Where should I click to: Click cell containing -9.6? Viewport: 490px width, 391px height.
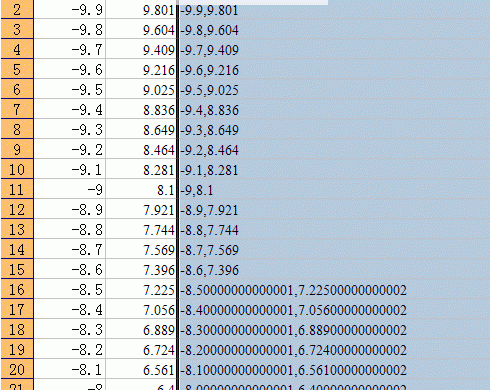coord(70,69)
